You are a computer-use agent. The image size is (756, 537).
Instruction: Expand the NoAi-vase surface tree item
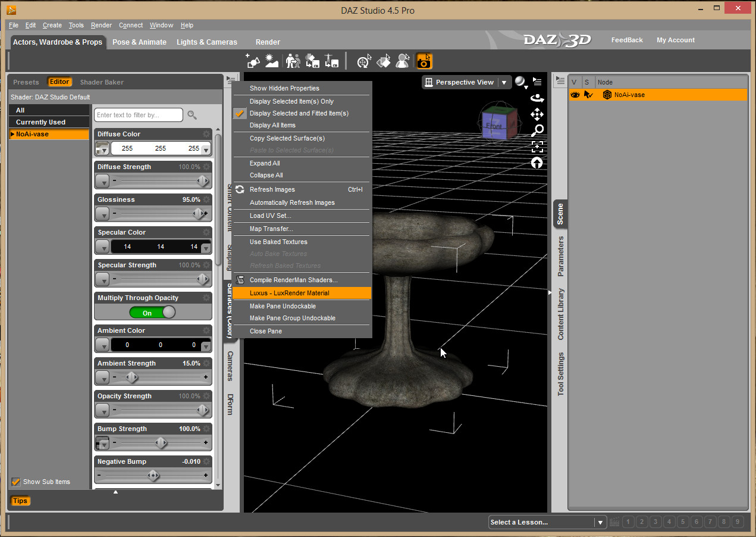pyautogui.click(x=12, y=134)
